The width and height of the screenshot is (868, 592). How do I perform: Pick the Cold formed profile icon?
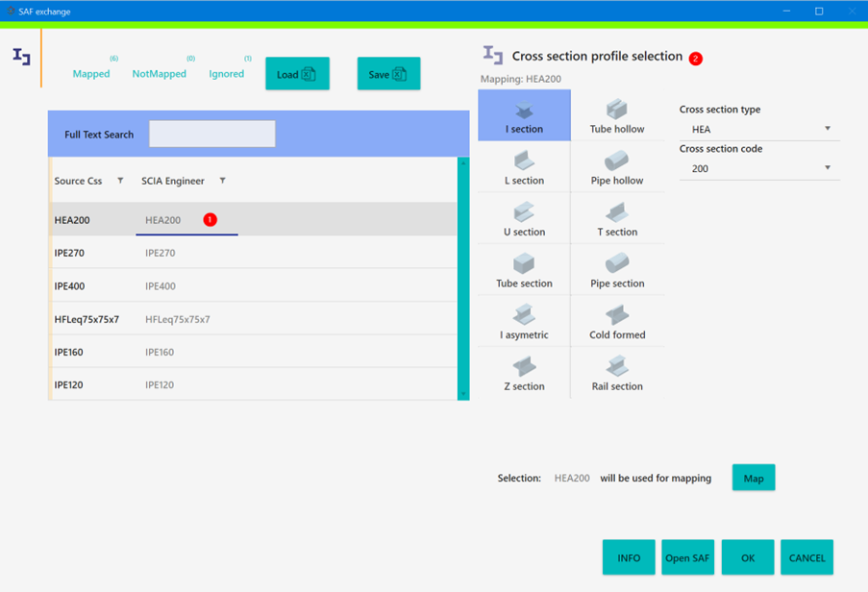coord(616,321)
